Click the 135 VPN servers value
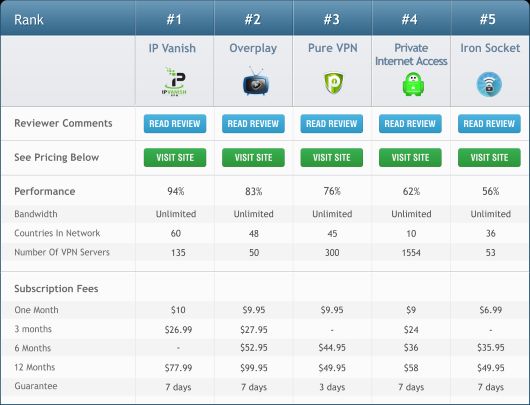This screenshot has height=405, width=530. tap(178, 253)
